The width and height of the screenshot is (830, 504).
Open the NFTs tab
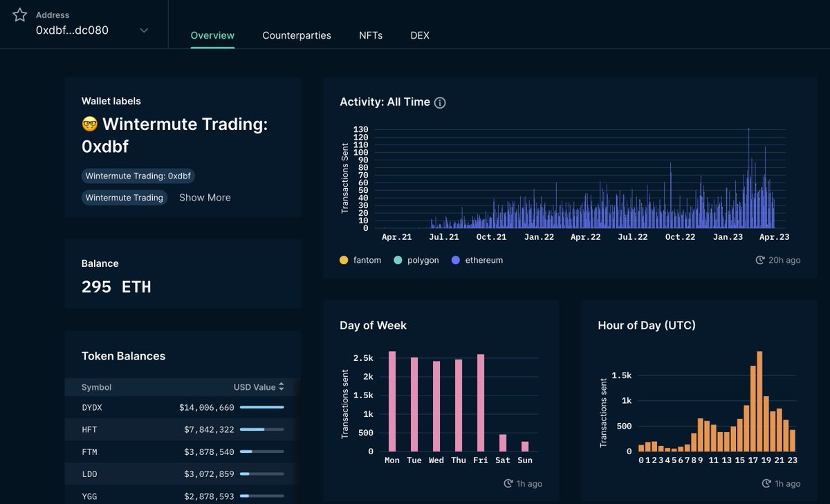pos(371,35)
